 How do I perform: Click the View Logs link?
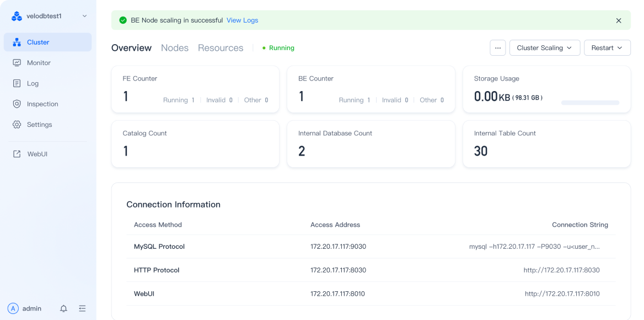[x=242, y=20]
